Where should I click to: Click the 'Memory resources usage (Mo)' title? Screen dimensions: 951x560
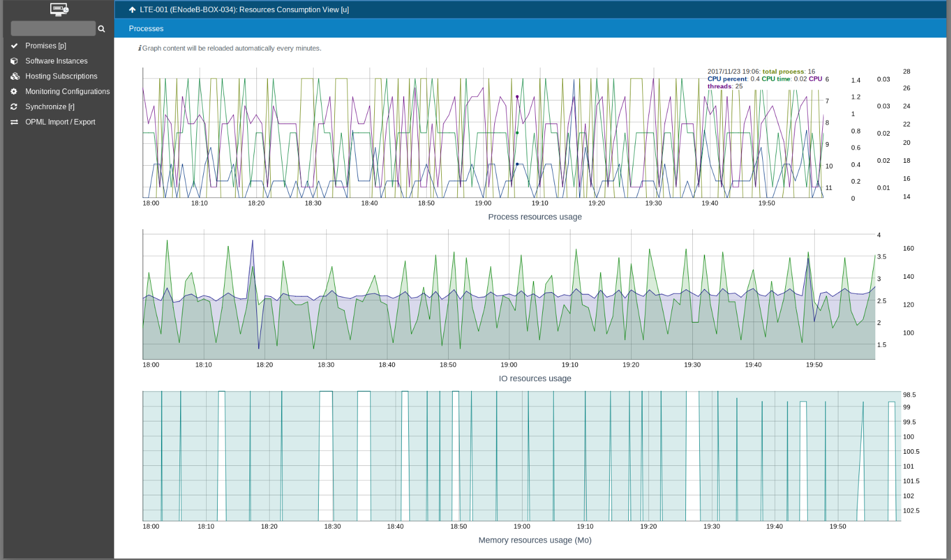(x=535, y=540)
